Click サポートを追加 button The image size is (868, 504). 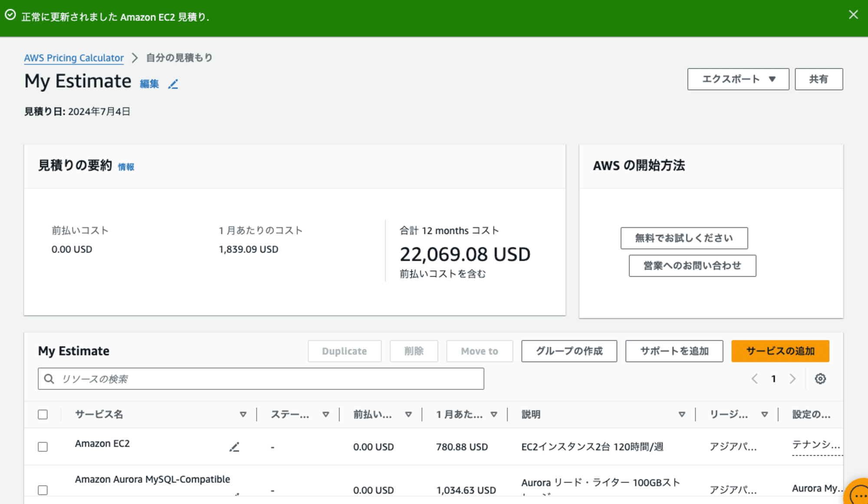(674, 351)
